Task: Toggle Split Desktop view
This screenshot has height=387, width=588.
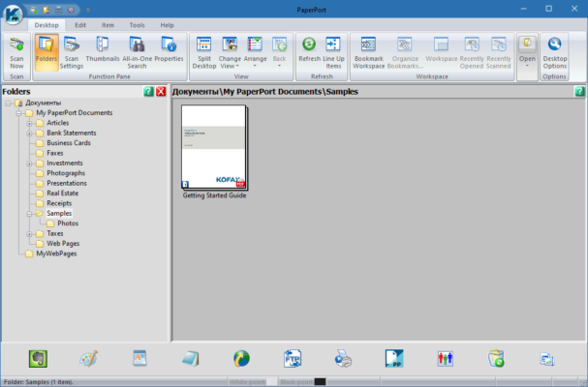Action: point(204,52)
